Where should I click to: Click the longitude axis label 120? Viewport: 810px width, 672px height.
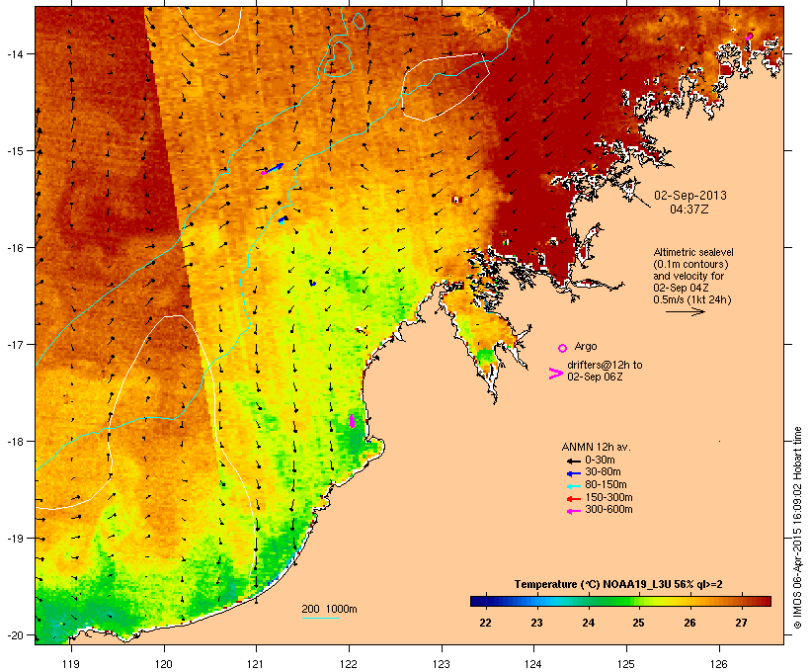164,664
